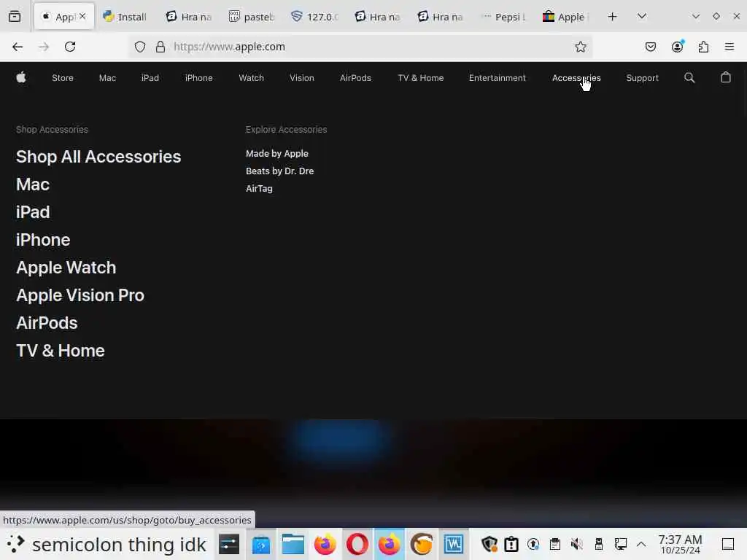Open the WPS Writer taskbar icon
747x560 pixels.
tap(453, 544)
